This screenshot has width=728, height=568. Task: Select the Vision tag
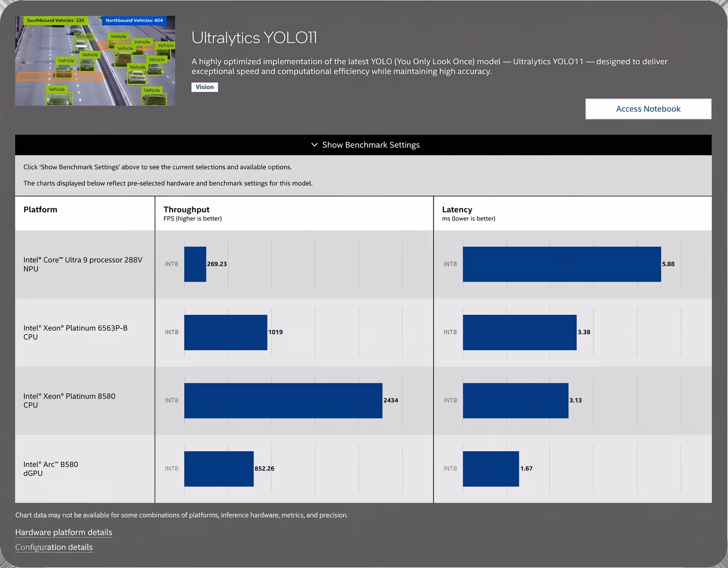204,87
